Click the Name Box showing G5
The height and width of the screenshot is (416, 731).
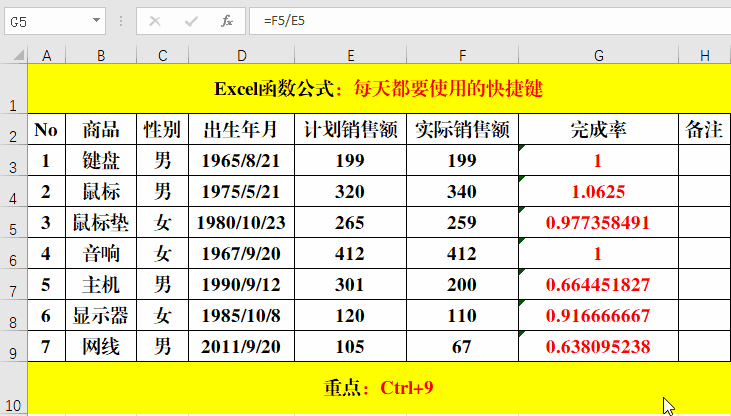55,21
